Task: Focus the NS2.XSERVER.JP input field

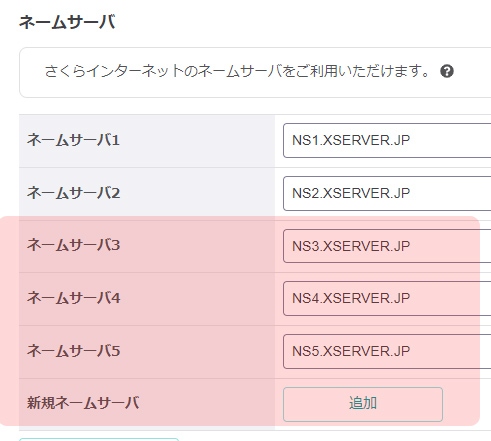Action: [387, 193]
